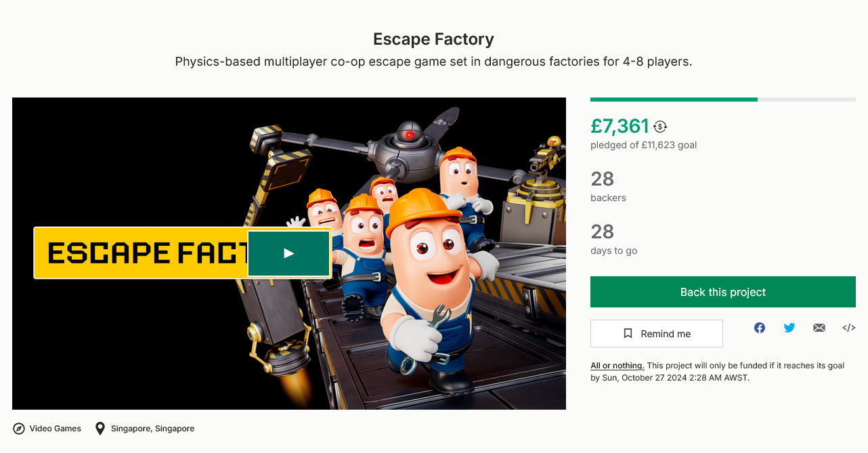Click the bookmark icon in Remind me

(x=628, y=334)
